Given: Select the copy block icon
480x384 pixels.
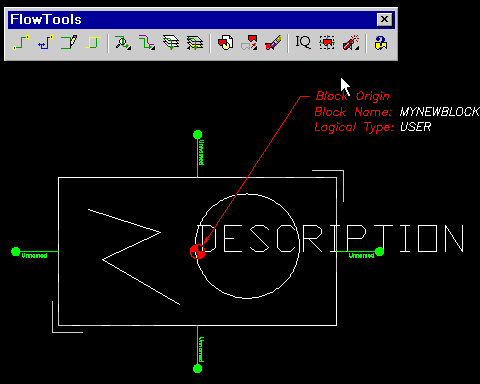Looking at the screenshot, I should [x=225, y=43].
